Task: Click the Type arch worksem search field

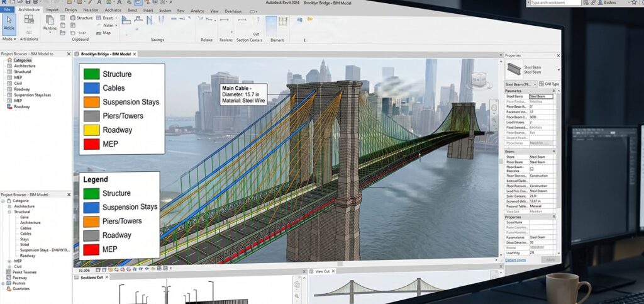Action: [x=555, y=3]
